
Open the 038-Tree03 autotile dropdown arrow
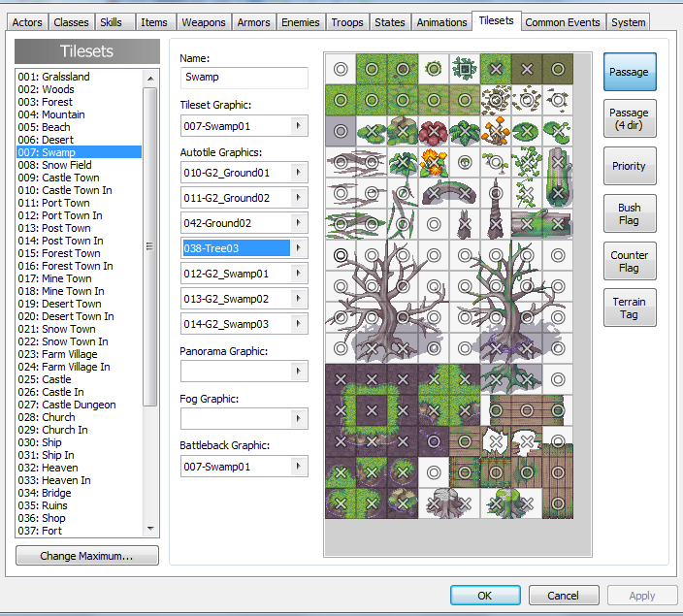(x=299, y=248)
